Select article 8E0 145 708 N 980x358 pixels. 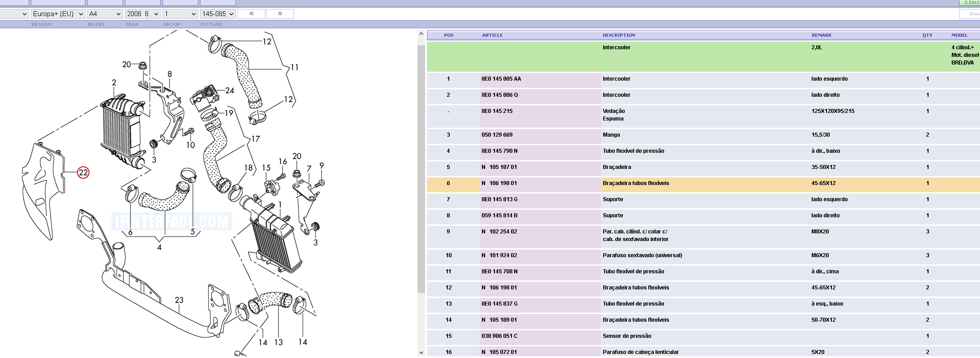pyautogui.click(x=499, y=272)
